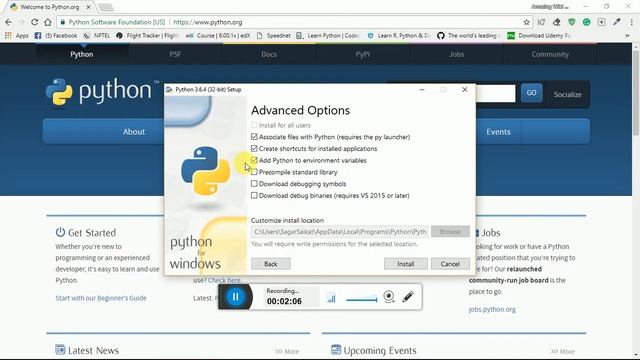The image size is (640, 360).
Task: Bookmark this page with the star icon
Action: click(x=527, y=22)
